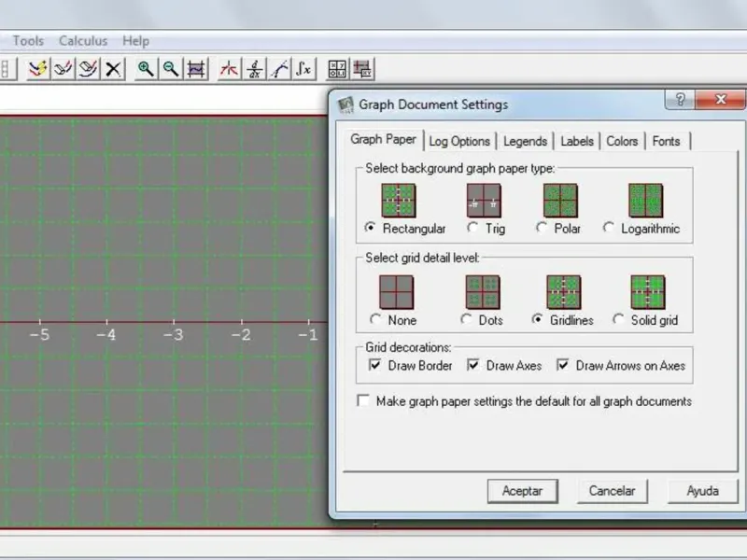Click the find intersection toolbar icon
The height and width of the screenshot is (560, 747).
click(229, 69)
